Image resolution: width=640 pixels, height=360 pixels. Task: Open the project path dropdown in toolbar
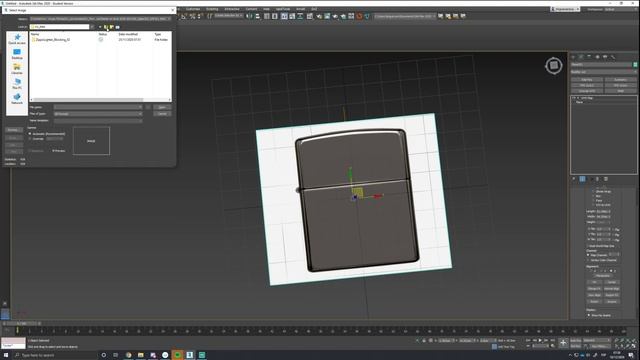pos(405,16)
